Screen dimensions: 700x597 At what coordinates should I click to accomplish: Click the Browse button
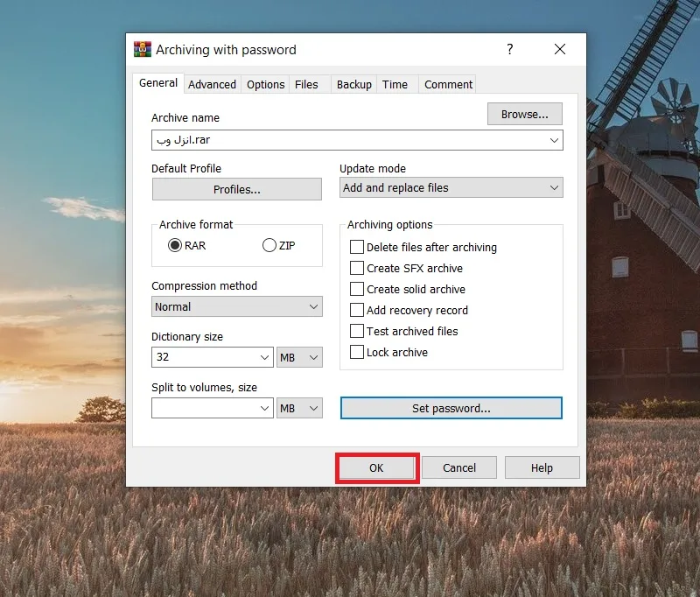[524, 115]
